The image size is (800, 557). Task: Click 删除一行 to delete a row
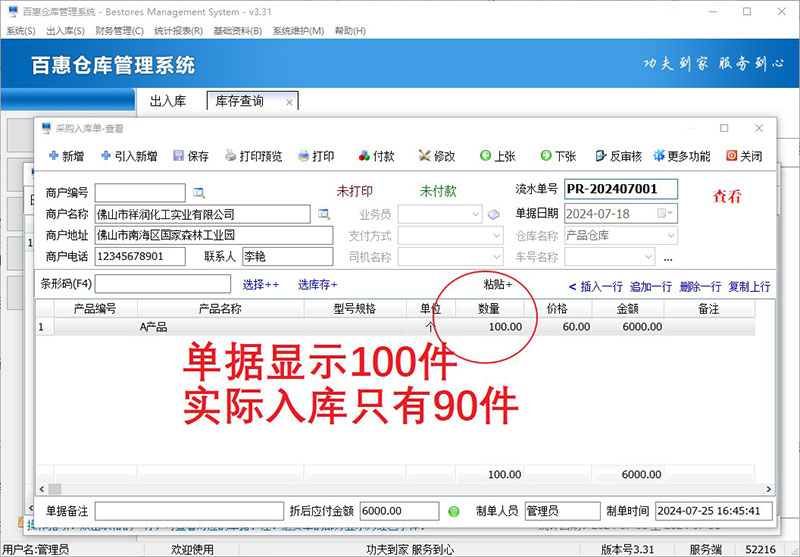tap(700, 287)
